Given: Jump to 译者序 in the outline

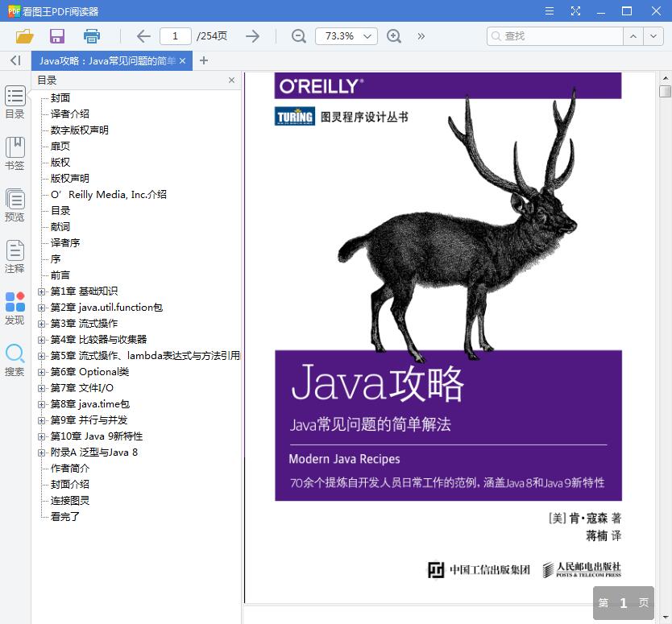Looking at the screenshot, I should (65, 243).
